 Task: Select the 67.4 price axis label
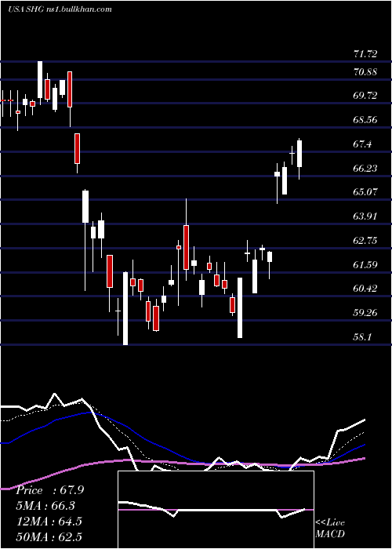point(362,144)
